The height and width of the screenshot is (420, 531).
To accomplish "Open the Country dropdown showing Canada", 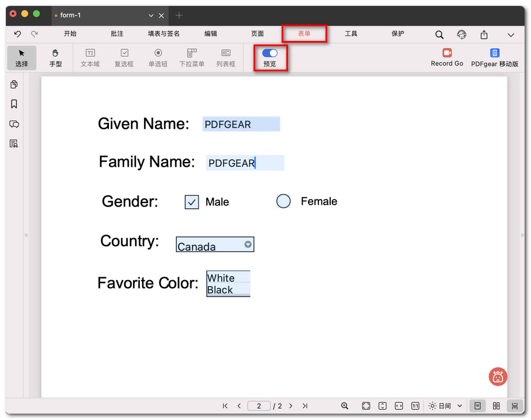I will 215,245.
